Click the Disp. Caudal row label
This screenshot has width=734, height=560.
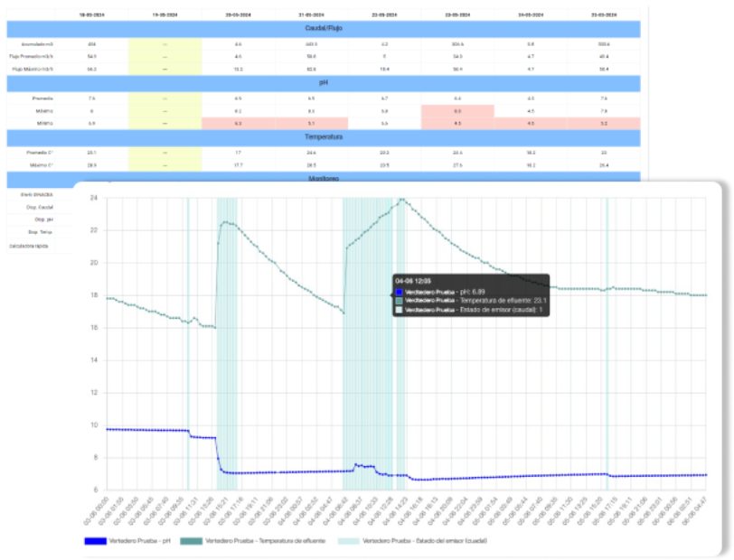coord(39,207)
